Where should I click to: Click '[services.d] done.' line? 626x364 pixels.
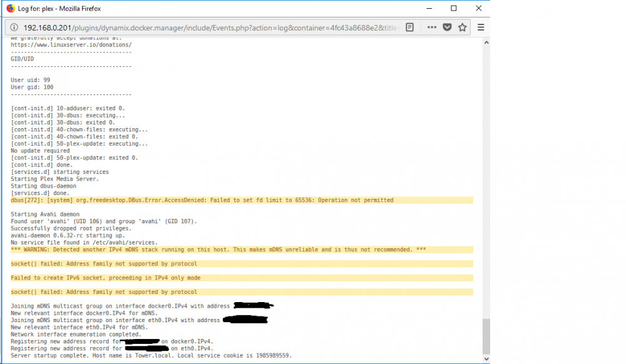pos(40,193)
